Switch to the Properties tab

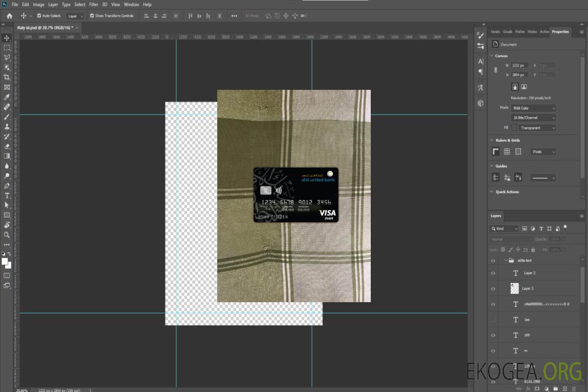560,32
